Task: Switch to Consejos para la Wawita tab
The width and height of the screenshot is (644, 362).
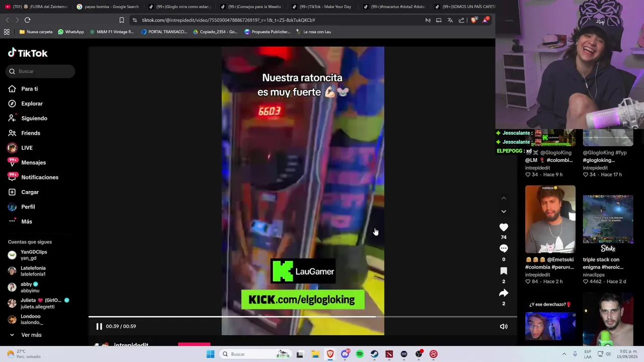Action: 251,7
